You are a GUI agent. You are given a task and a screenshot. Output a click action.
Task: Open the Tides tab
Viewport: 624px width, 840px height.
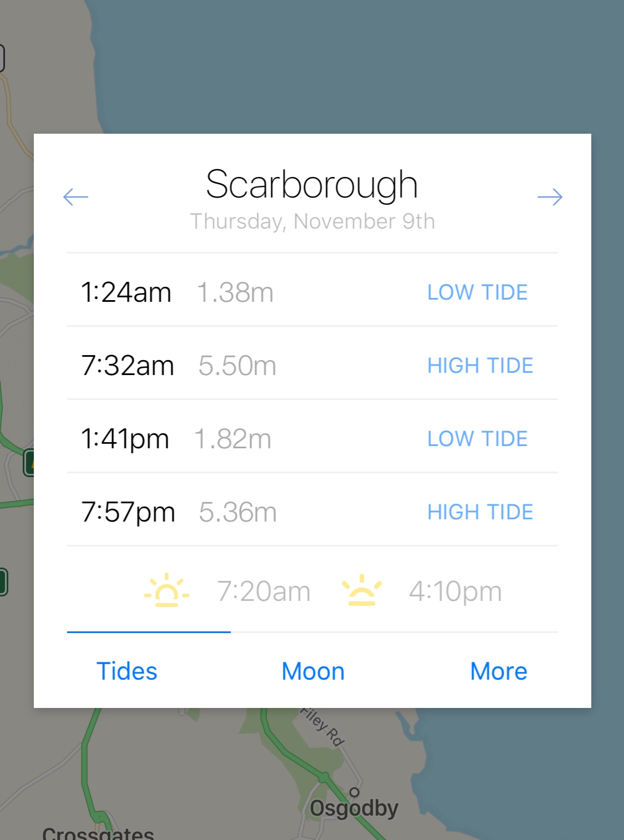pyautogui.click(x=127, y=671)
